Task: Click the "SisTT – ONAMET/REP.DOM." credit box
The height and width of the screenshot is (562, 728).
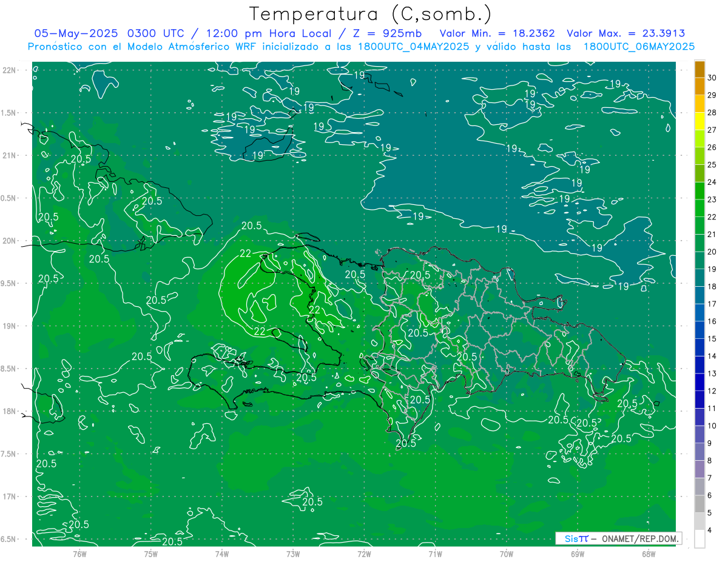Action: (619, 538)
